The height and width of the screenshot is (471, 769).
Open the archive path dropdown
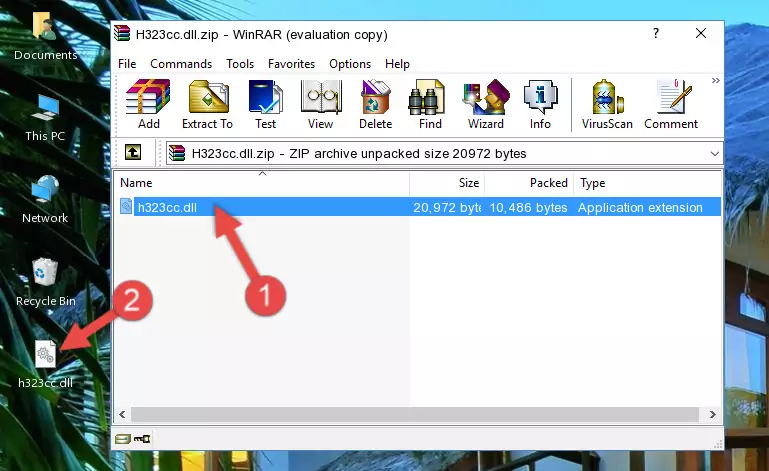[x=715, y=154]
